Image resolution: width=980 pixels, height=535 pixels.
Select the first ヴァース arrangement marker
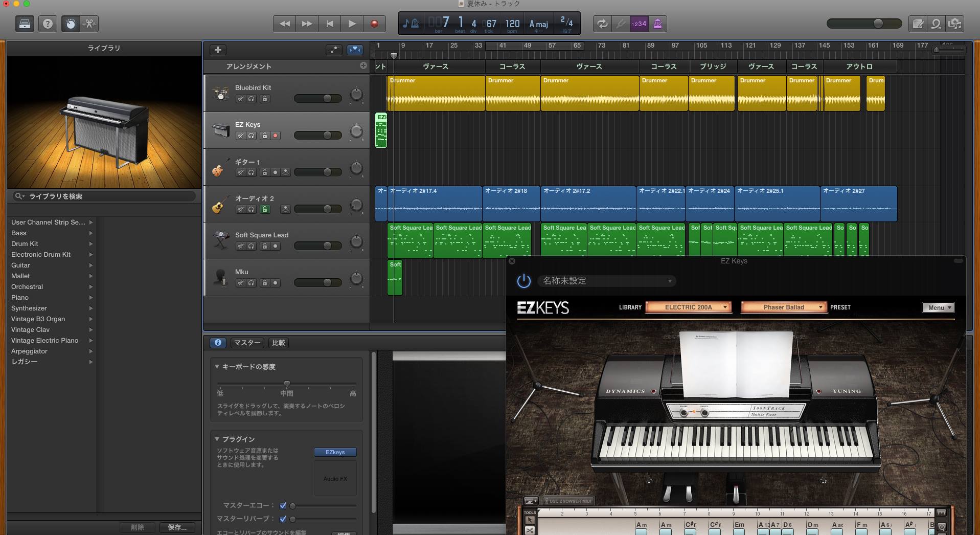pos(436,66)
